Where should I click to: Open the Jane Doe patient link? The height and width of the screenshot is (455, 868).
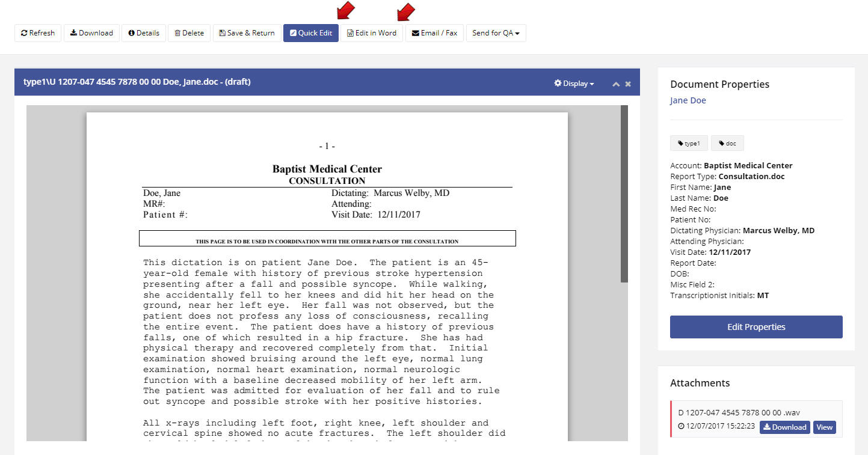tap(688, 100)
